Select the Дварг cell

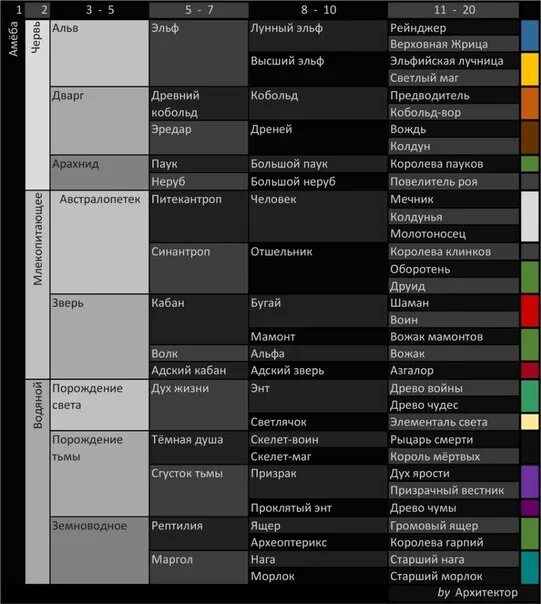coord(99,121)
